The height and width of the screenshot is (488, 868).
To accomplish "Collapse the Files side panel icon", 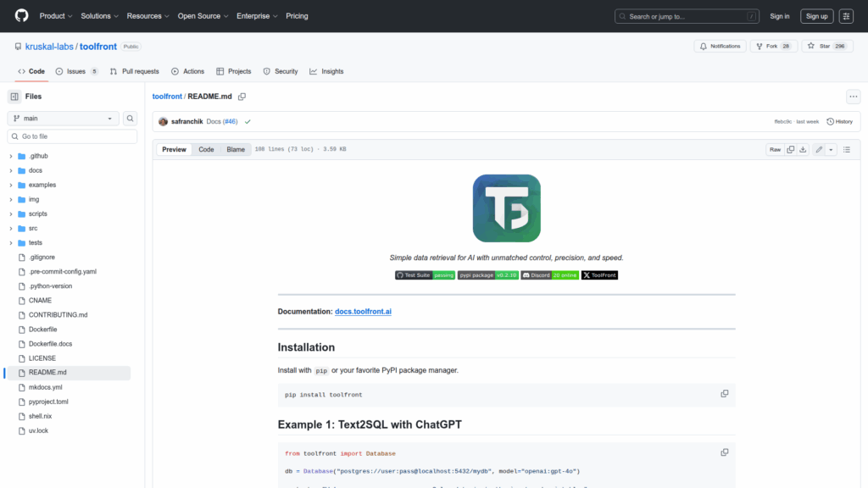I will click(x=14, y=97).
